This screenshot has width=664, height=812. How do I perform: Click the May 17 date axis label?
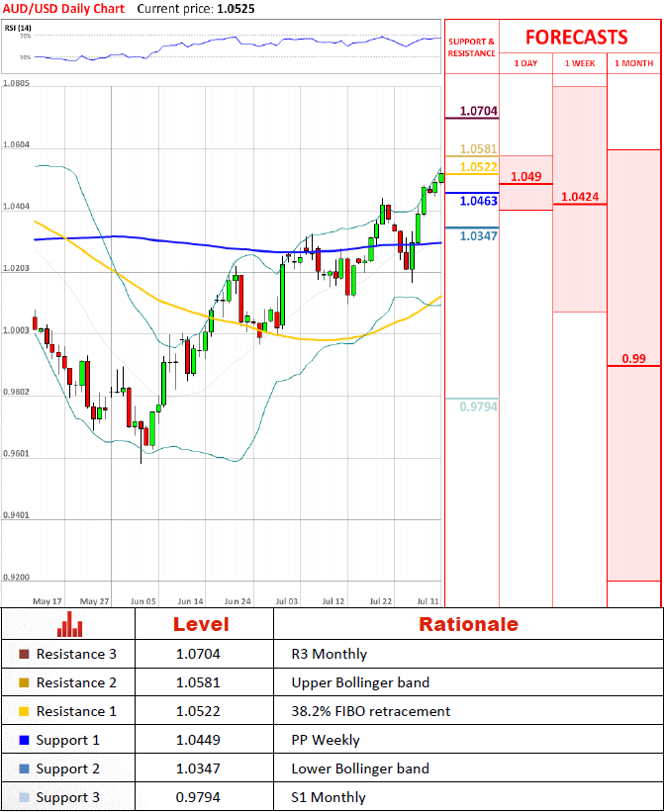tap(47, 601)
